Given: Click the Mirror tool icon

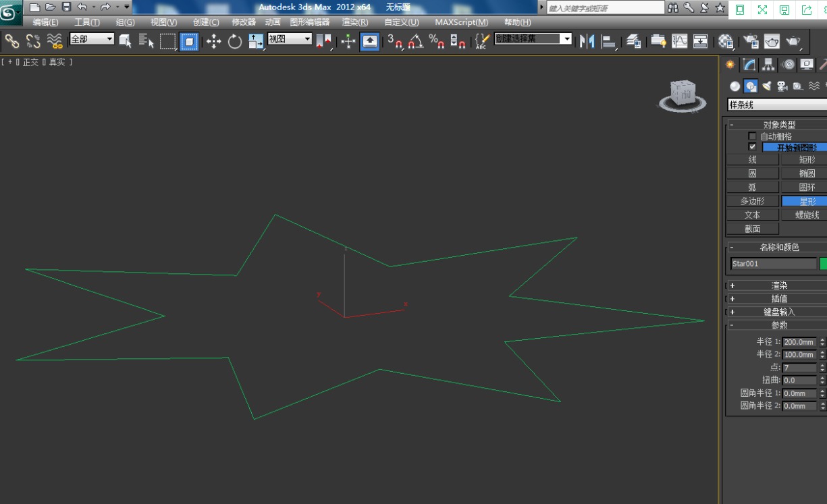Looking at the screenshot, I should point(587,41).
